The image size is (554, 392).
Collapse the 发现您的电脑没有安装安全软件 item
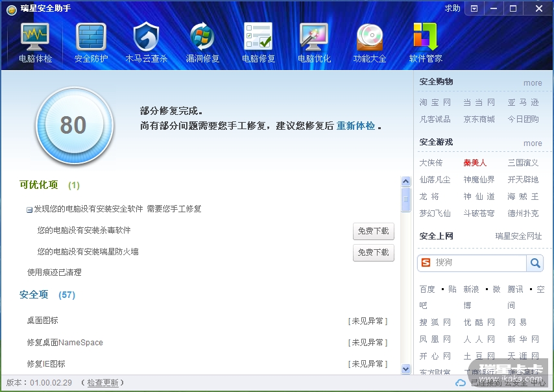[30, 210]
